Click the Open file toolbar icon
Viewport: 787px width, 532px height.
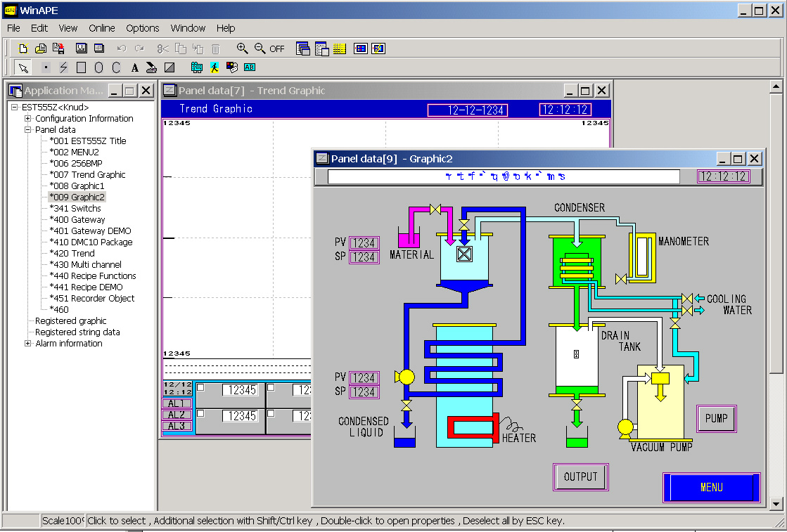(x=41, y=48)
